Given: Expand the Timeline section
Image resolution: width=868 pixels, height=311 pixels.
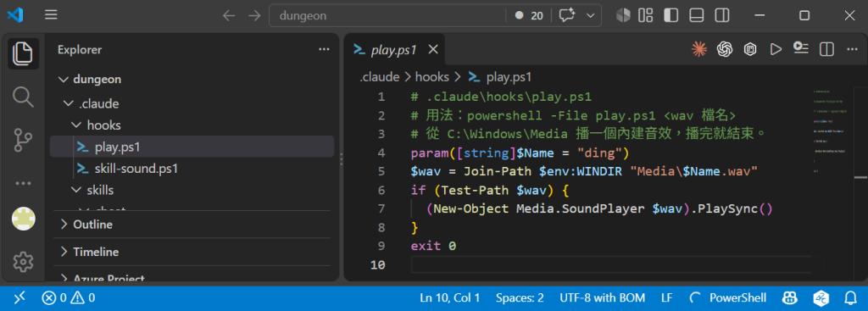Looking at the screenshot, I should 192,252.
